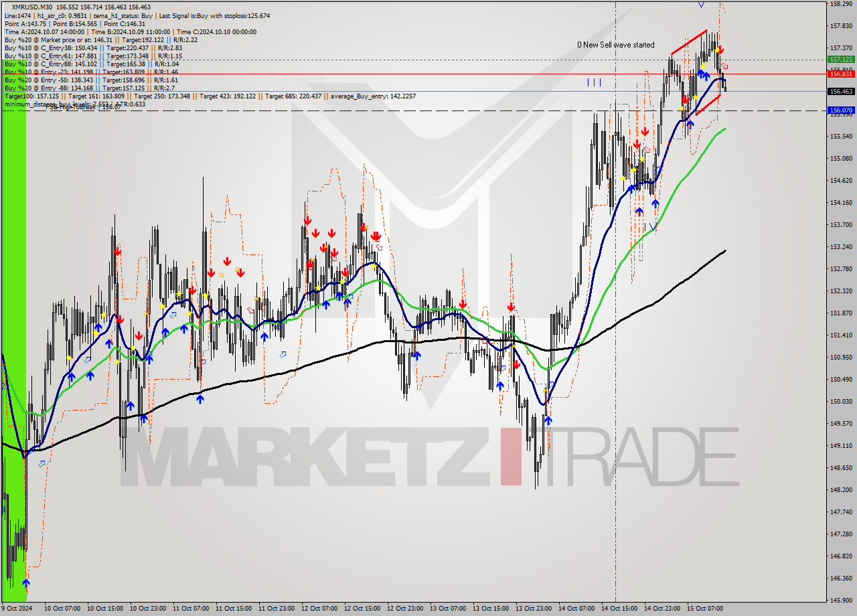Select 'Buy %10 @ C_Entry61: 147.881' line
This screenshot has width=857, height=616.
click(x=51, y=56)
